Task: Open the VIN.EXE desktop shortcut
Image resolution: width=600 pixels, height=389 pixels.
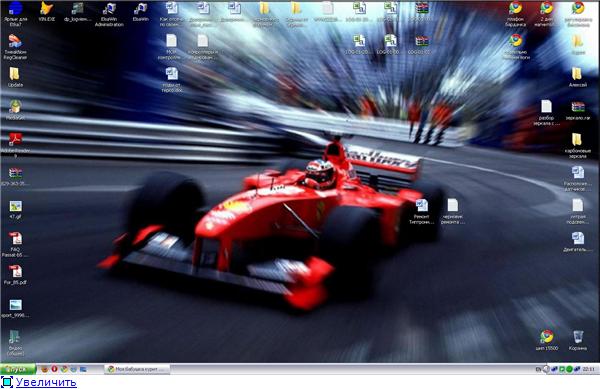Action: click(x=47, y=11)
